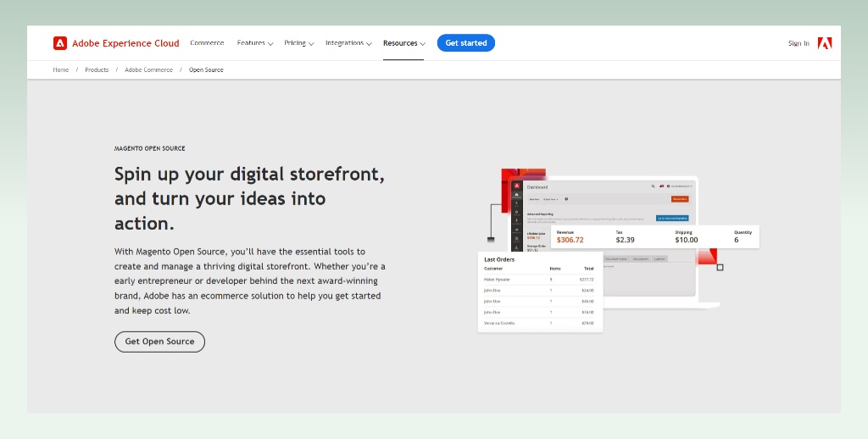Click the $277.72 order total

[587, 280]
